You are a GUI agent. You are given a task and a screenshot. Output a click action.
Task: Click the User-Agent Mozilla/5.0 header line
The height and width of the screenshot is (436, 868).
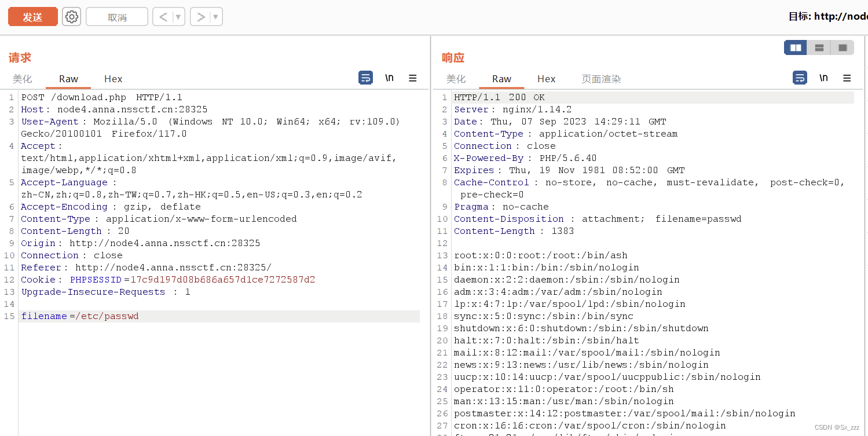tap(211, 127)
